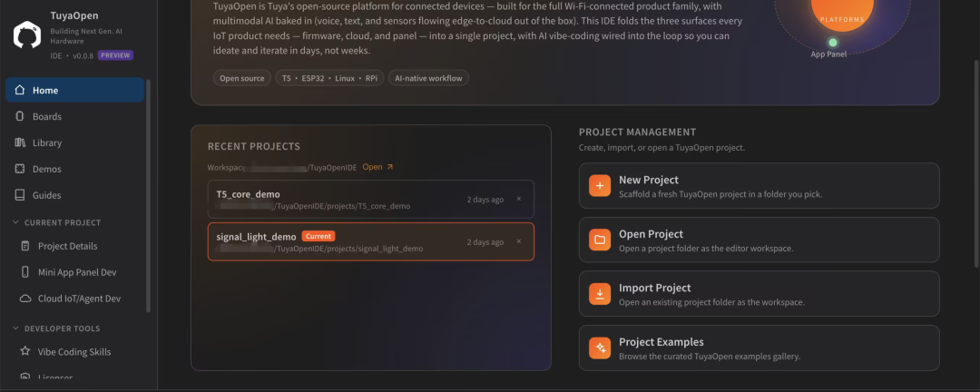Open Mini App Panel Dev
This screenshot has width=980, height=392.
point(75,272)
